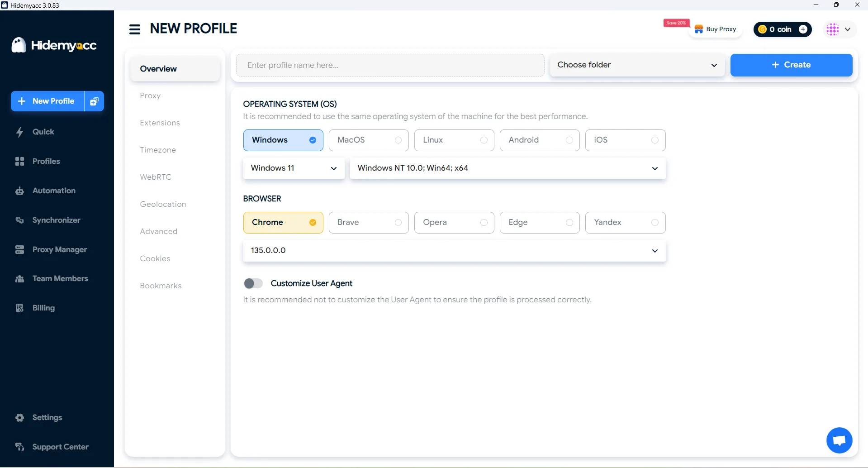Screen dimensions: 868x468
Task: Open the Profiles section from the sidebar
Action: point(46,161)
